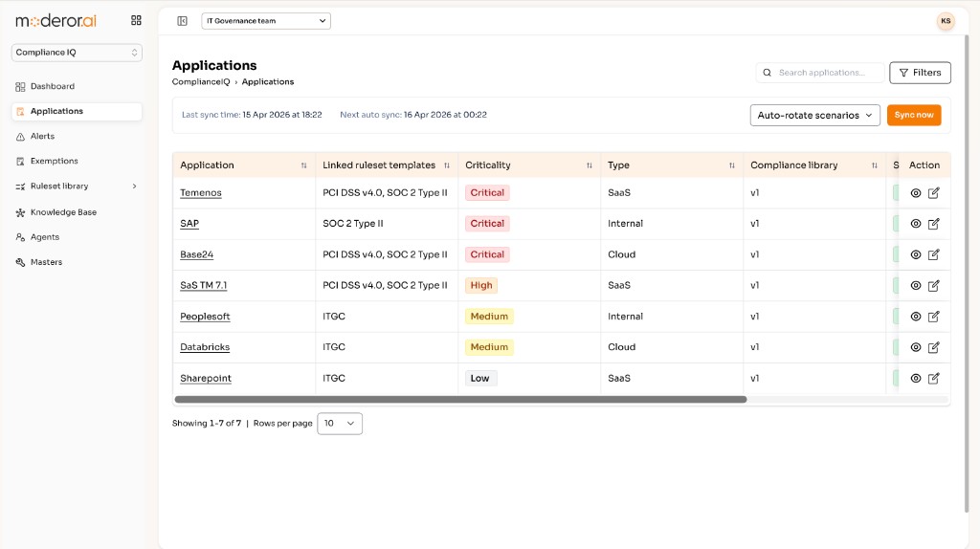Open Alerts in the sidebar
The width and height of the screenshot is (980, 549).
click(42, 136)
